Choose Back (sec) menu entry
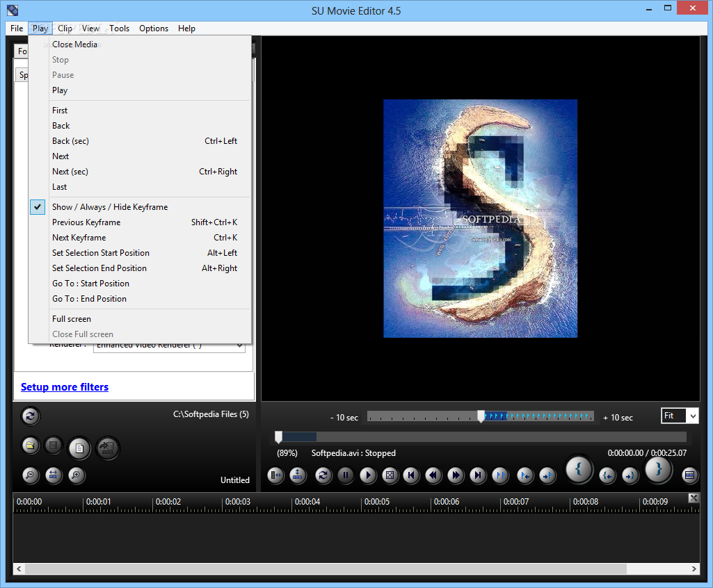The width and height of the screenshot is (713, 588). tap(140, 141)
